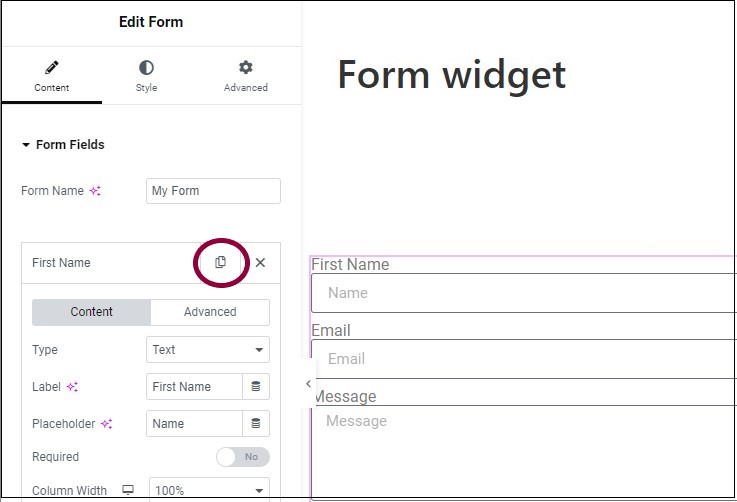Duplicate the First Name field item
The image size is (737, 502).
pos(220,262)
